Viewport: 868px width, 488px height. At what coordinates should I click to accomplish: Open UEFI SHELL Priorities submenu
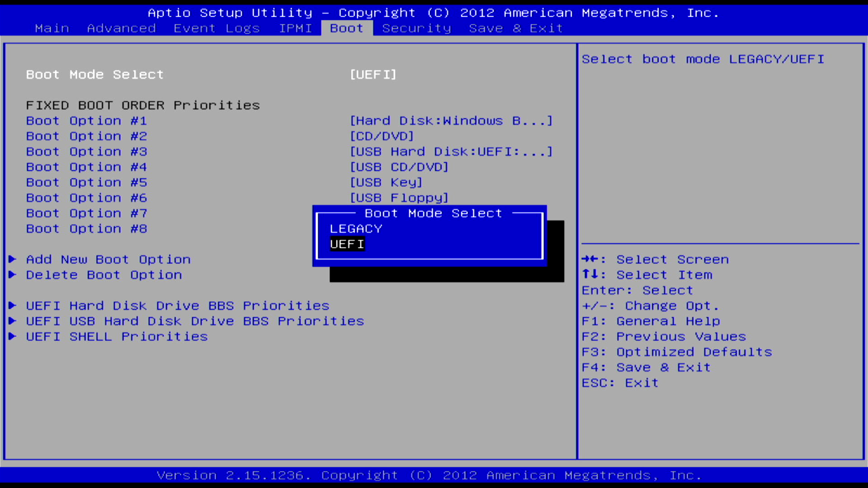pos(117,337)
